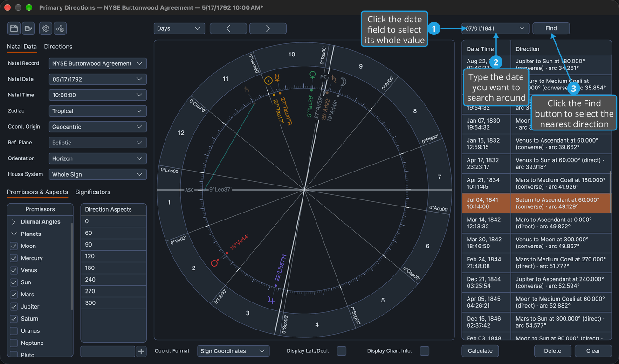Click the Calculate button
Image resolution: width=619 pixels, height=364 pixels.
click(480, 351)
